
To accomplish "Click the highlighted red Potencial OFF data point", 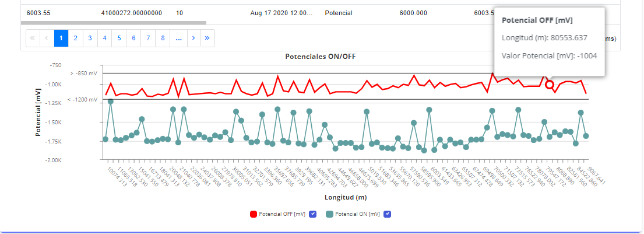I will tap(550, 85).
